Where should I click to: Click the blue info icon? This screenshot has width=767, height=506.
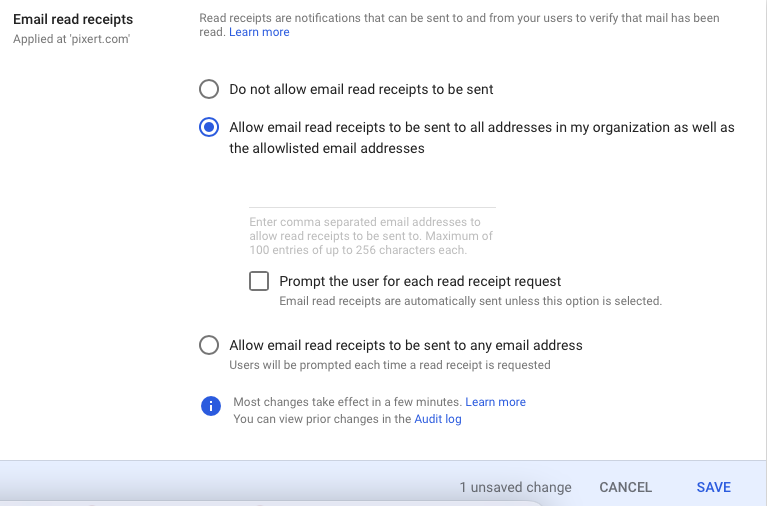pos(211,406)
